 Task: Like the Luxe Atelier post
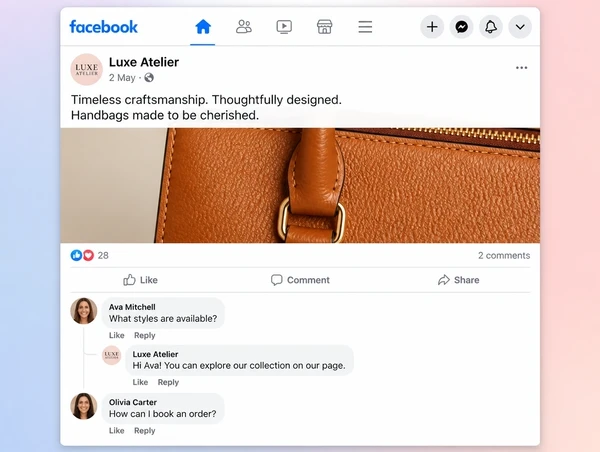pyautogui.click(x=140, y=280)
